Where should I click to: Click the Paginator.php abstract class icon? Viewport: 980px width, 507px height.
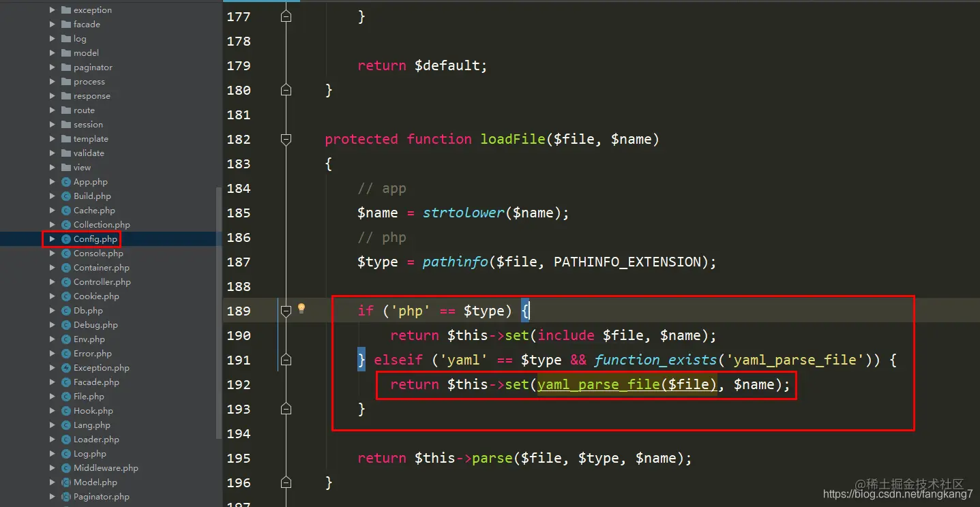[x=66, y=497]
